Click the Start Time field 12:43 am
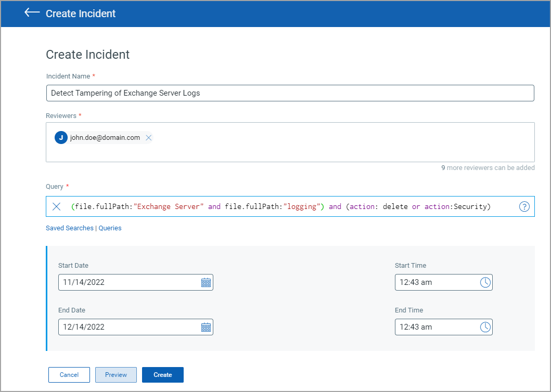The width and height of the screenshot is (551, 392). 443,282
